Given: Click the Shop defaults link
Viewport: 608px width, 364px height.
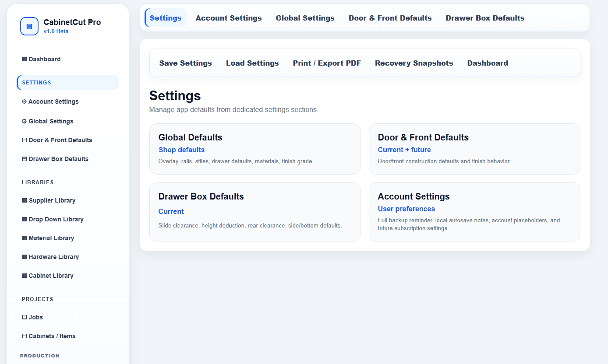Looking at the screenshot, I should tap(182, 150).
